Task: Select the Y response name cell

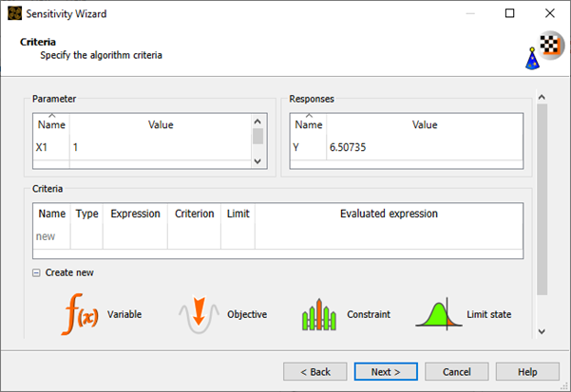Action: (308, 147)
